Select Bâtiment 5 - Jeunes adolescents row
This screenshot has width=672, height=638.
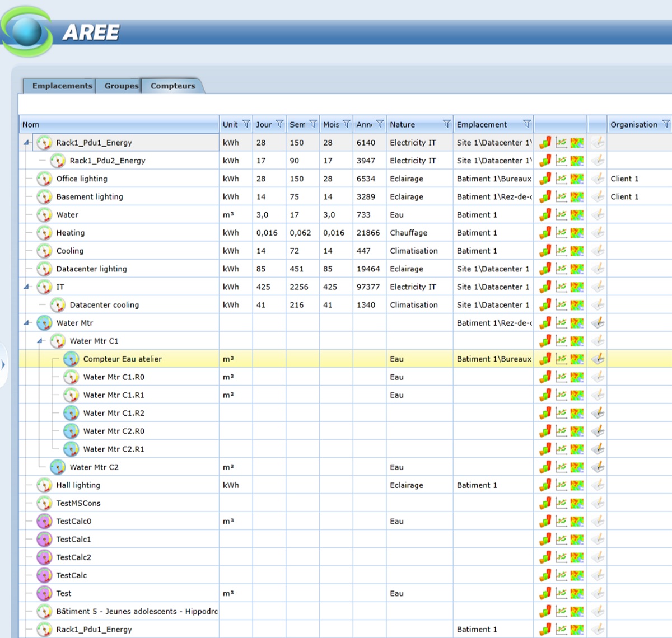(x=137, y=611)
